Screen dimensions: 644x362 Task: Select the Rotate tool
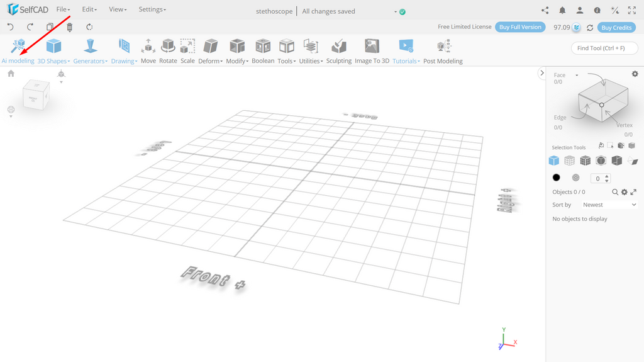click(168, 52)
